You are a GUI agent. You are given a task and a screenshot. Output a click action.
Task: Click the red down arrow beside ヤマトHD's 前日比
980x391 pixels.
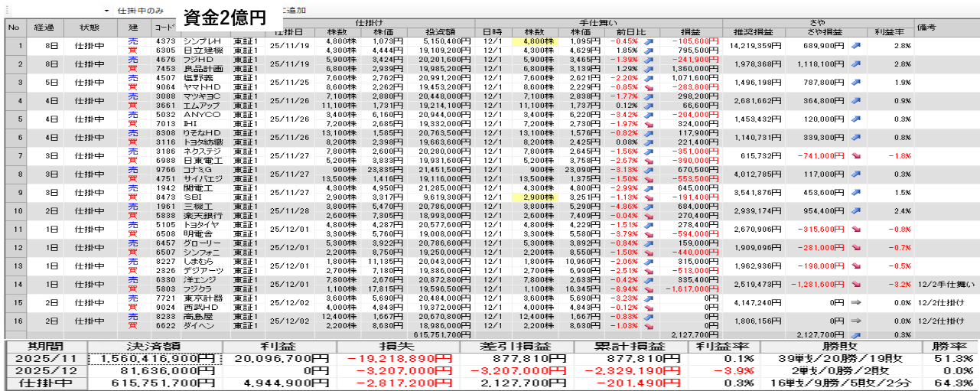tap(648, 87)
